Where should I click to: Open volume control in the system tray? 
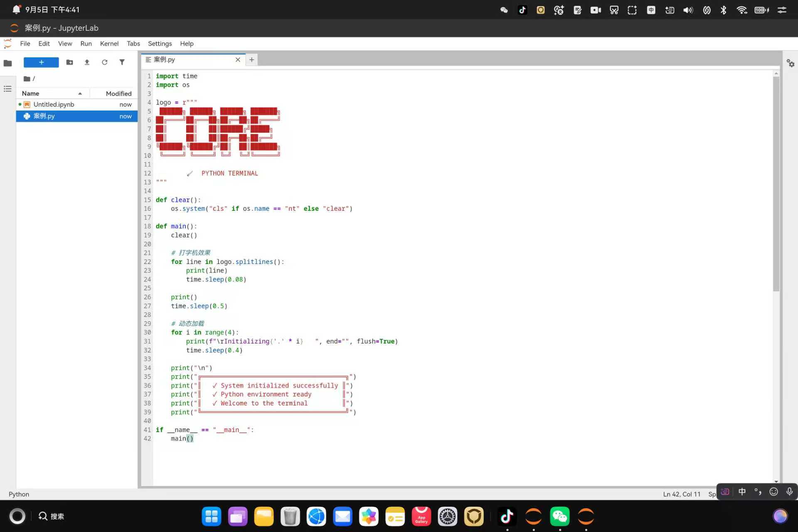point(688,10)
